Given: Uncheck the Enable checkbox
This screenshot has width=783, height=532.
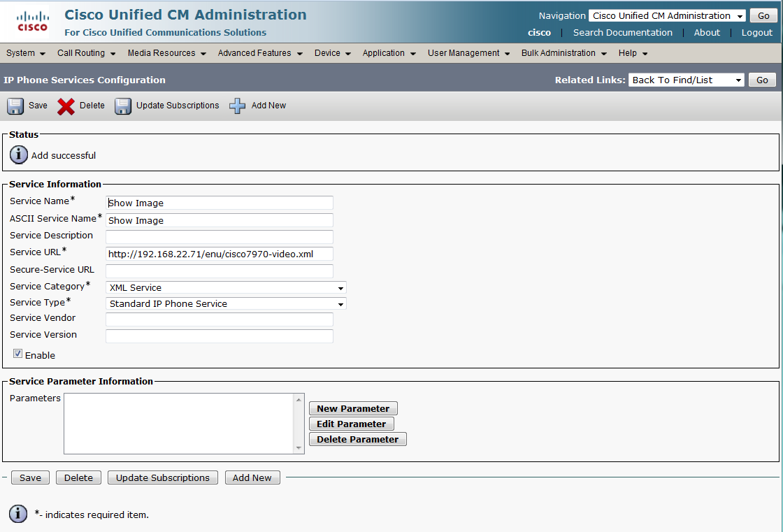Looking at the screenshot, I should [x=18, y=354].
